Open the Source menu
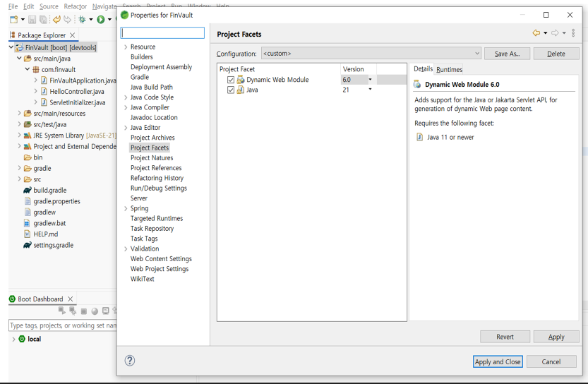Viewport: 588px width, 384px height. 49,6
